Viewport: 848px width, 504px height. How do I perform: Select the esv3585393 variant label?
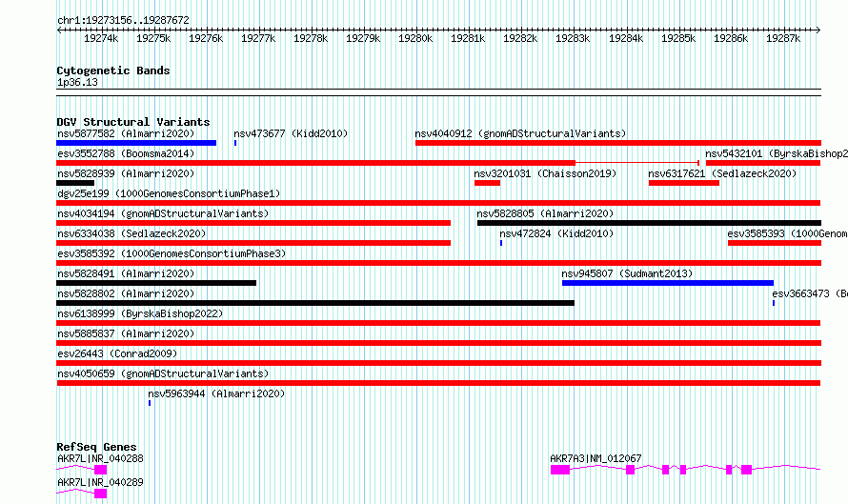coord(787,233)
